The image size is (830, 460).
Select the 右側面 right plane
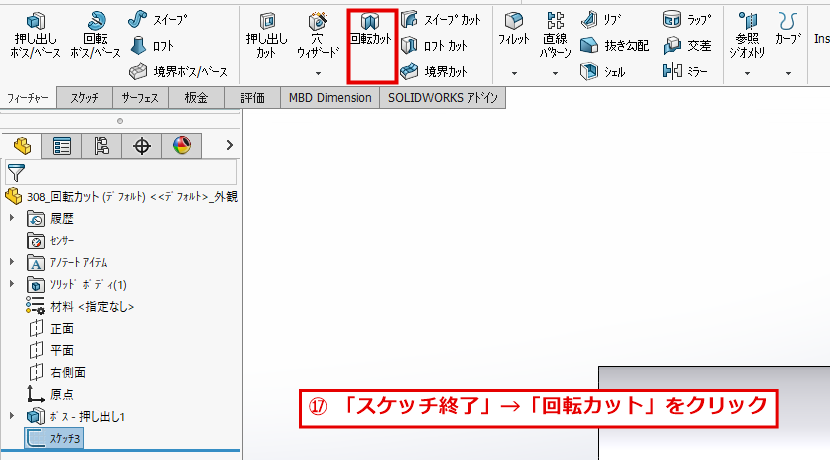pos(57,373)
